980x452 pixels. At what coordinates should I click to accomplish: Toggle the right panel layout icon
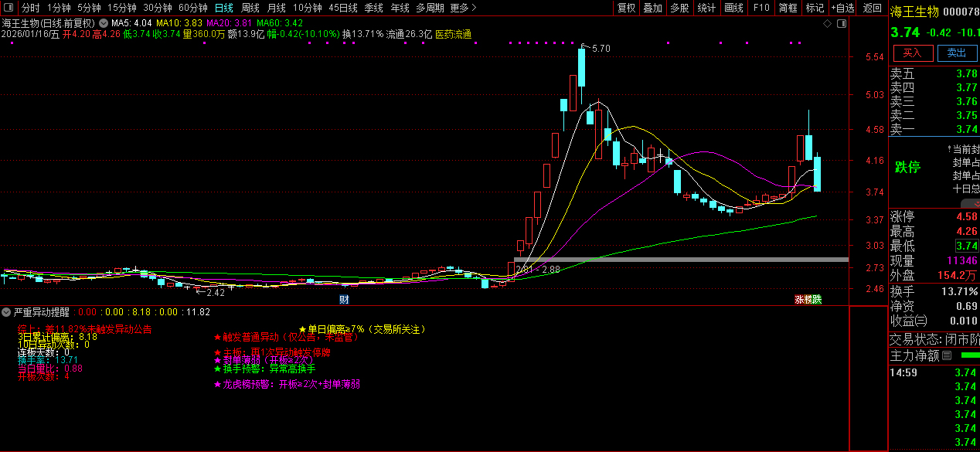[x=842, y=24]
